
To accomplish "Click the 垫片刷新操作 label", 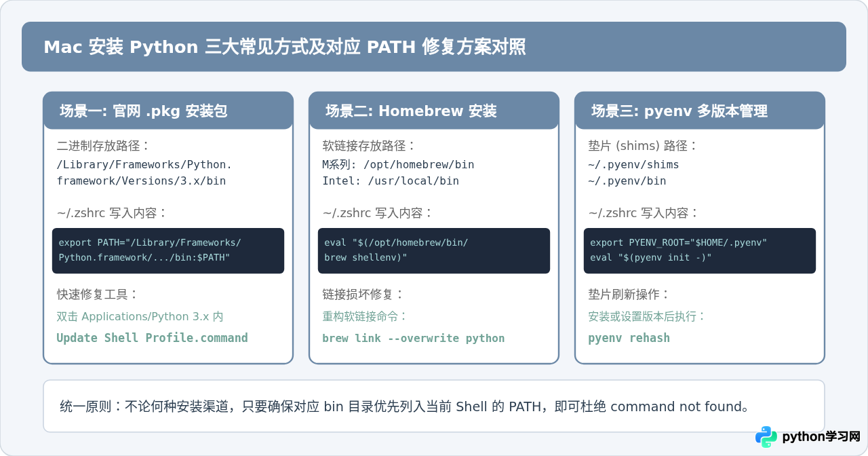I will click(x=630, y=294).
